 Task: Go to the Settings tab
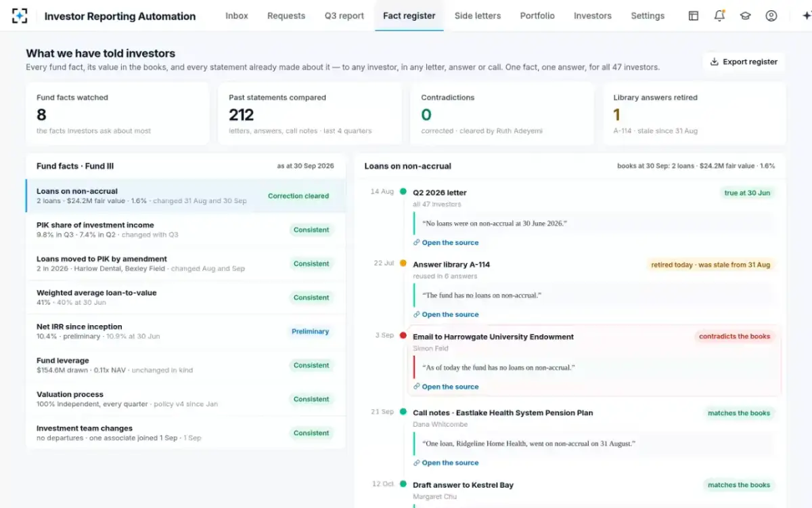[x=648, y=16]
